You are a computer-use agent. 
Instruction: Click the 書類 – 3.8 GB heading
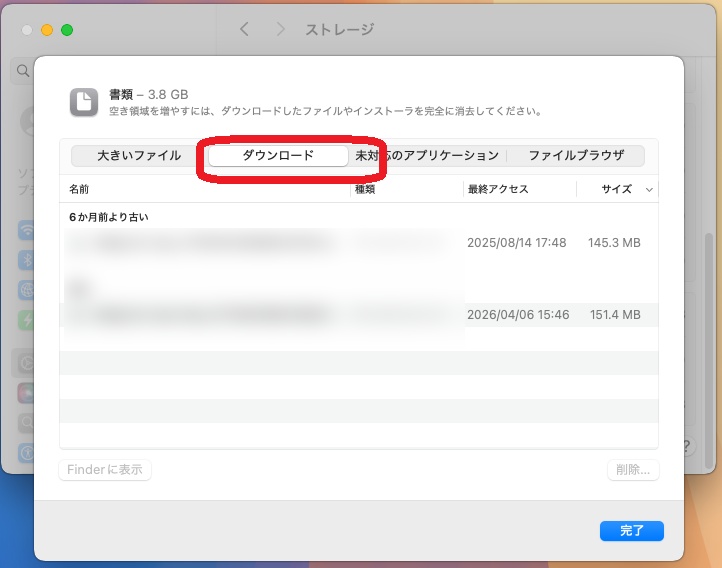(x=148, y=94)
